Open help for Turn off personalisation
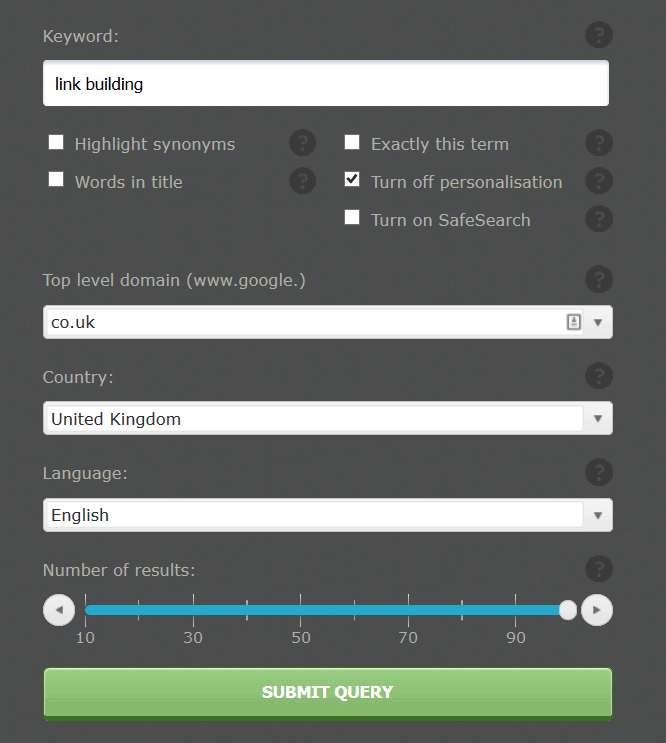Screen dimensions: 666x743 (599, 181)
